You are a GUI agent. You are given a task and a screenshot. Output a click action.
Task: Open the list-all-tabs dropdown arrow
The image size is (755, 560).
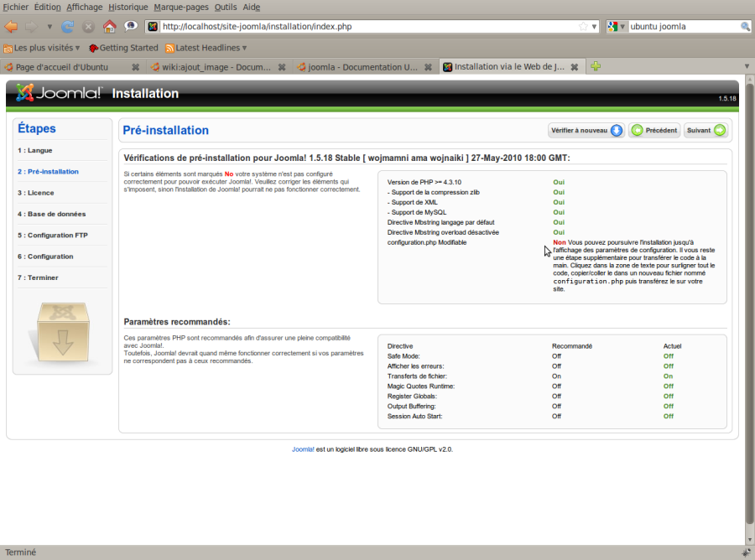point(747,66)
